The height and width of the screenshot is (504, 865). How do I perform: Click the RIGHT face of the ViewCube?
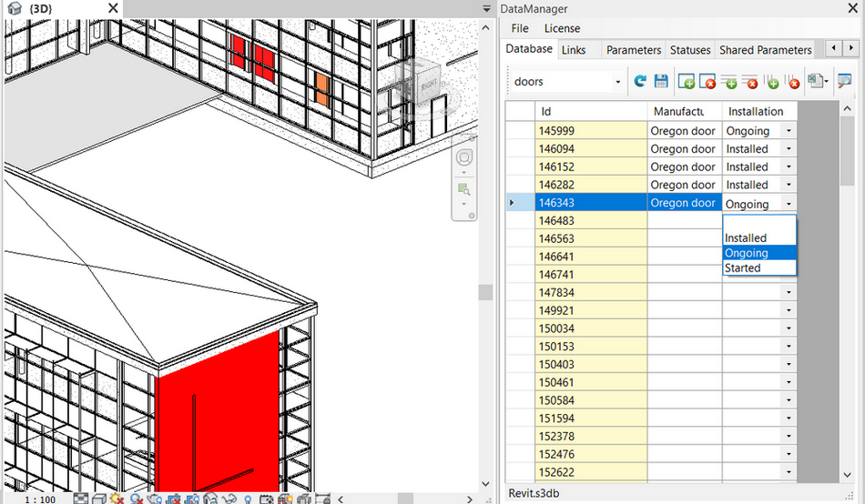tap(429, 86)
